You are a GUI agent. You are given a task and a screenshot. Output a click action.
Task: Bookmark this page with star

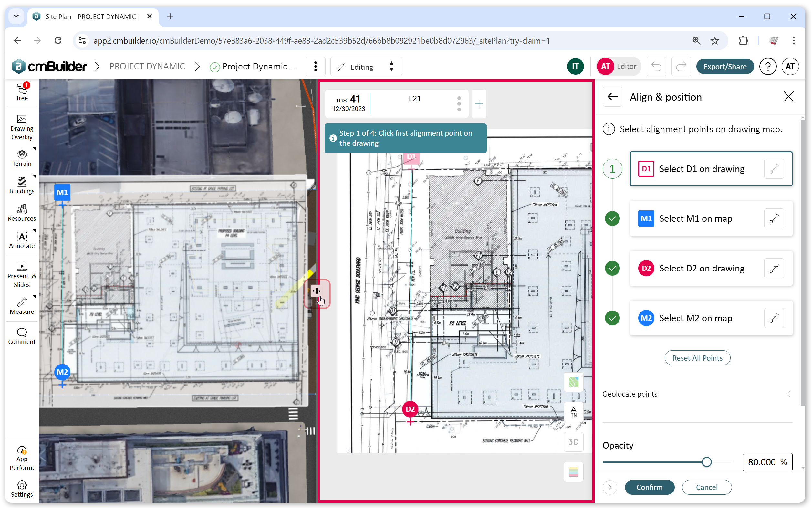coord(714,41)
